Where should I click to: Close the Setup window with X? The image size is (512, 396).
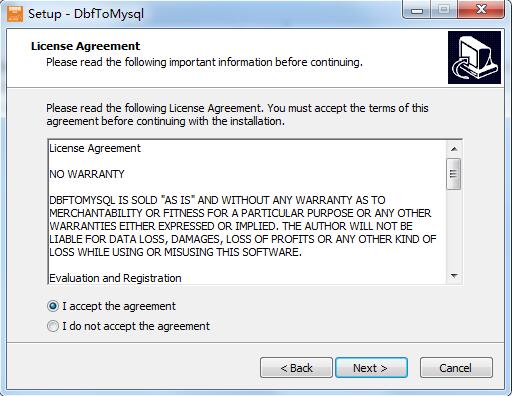481,10
